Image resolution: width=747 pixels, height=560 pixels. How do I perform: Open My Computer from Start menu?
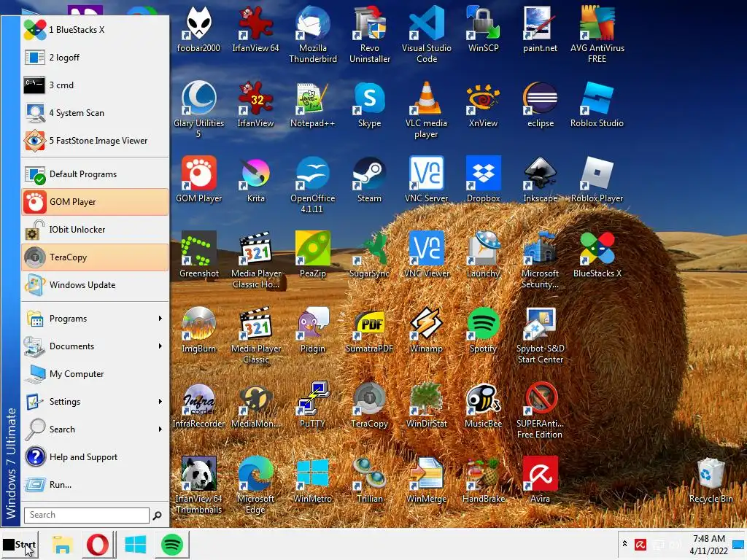click(96, 374)
